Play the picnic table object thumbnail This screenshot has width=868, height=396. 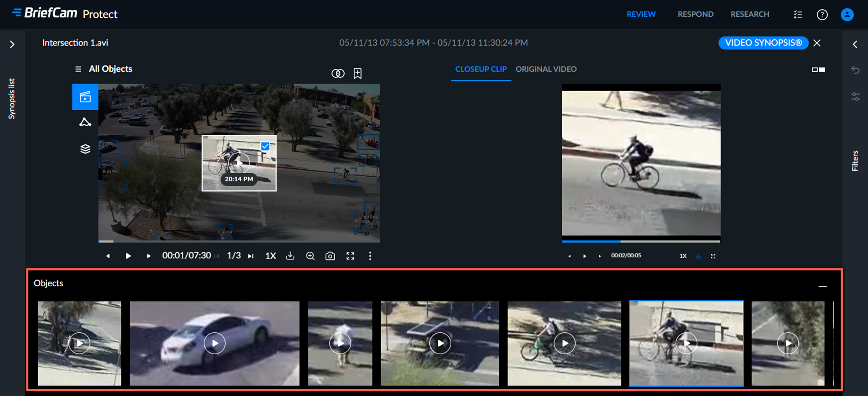pos(440,343)
